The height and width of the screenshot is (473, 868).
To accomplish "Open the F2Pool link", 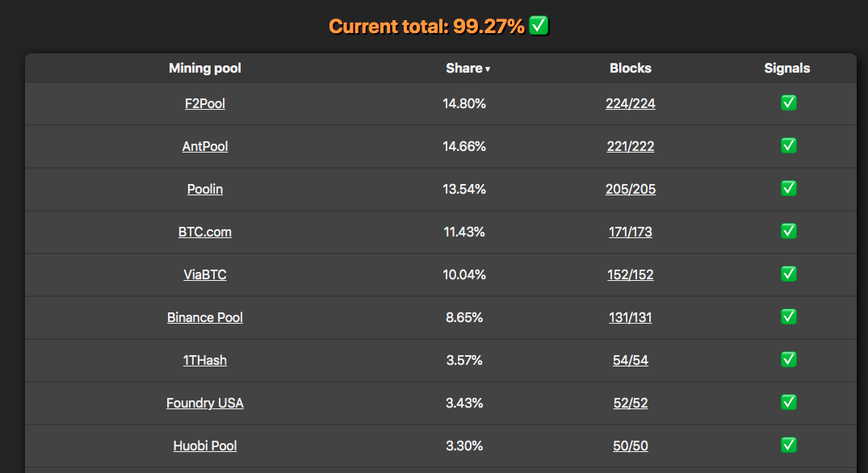I will [x=205, y=103].
